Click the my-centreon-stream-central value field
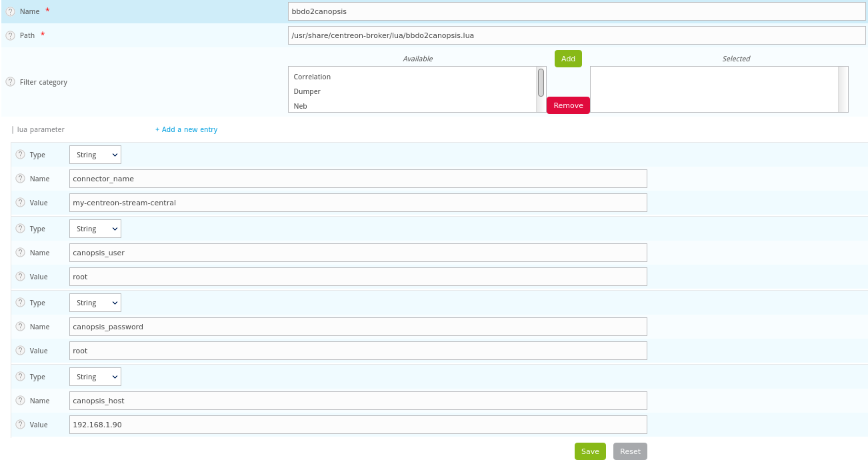The width and height of the screenshot is (868, 464). pyautogui.click(x=358, y=203)
